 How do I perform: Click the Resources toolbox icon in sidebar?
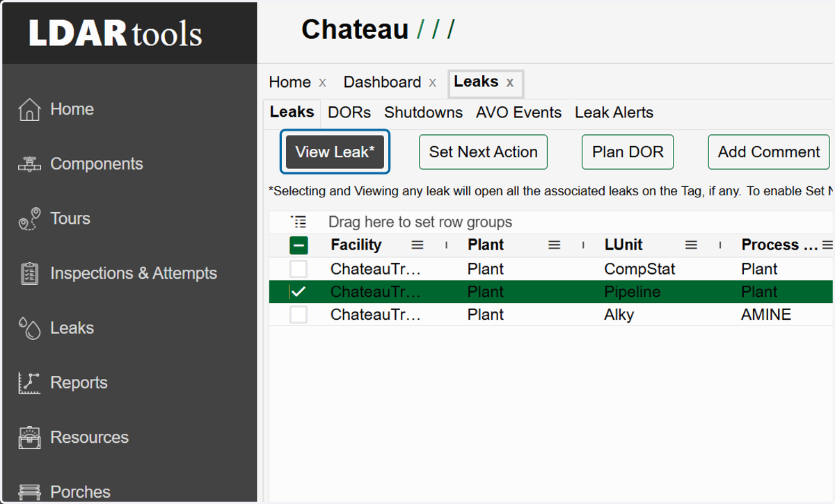pos(29,437)
